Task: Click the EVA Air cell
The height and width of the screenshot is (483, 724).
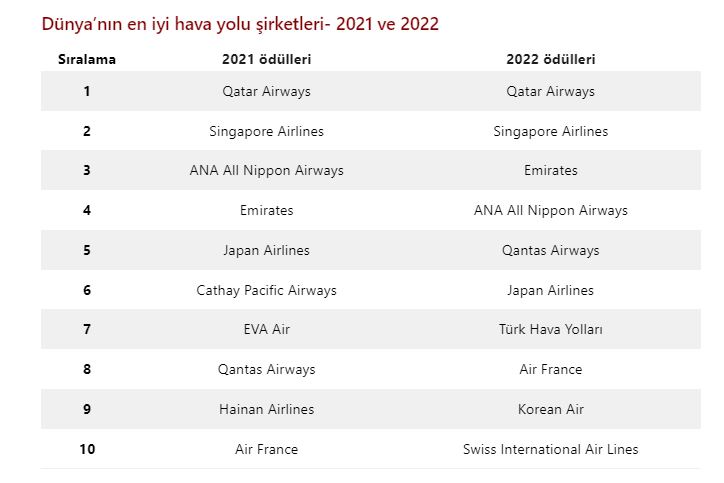Action: (266, 329)
